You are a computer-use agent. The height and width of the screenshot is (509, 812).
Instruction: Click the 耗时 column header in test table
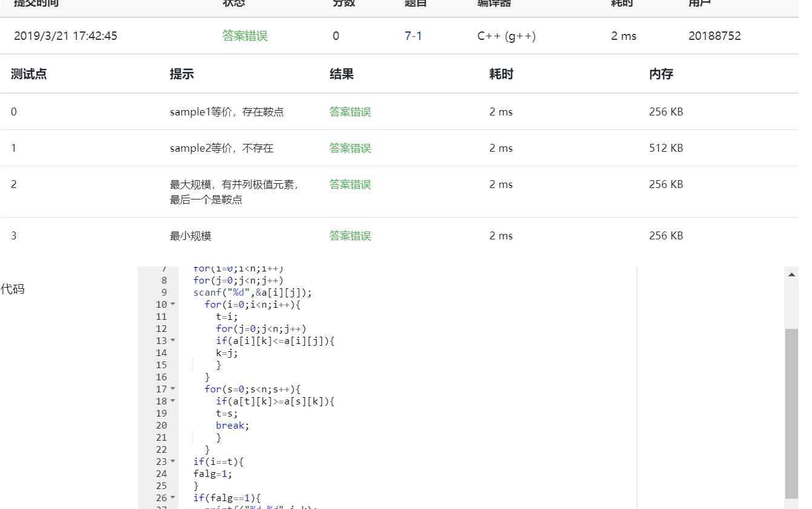click(502, 74)
